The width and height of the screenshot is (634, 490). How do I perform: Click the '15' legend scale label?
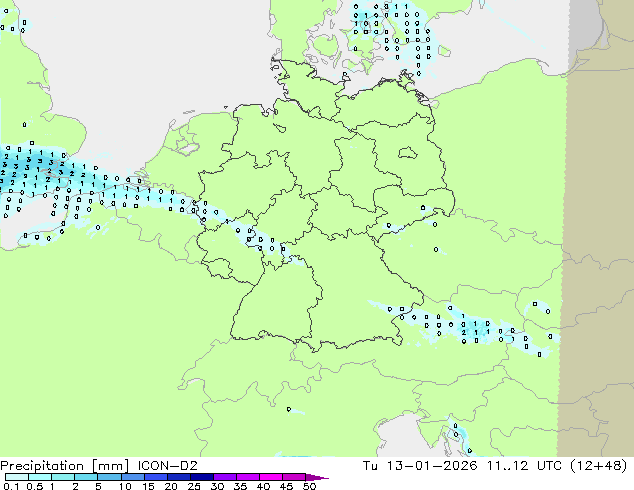[148, 486]
